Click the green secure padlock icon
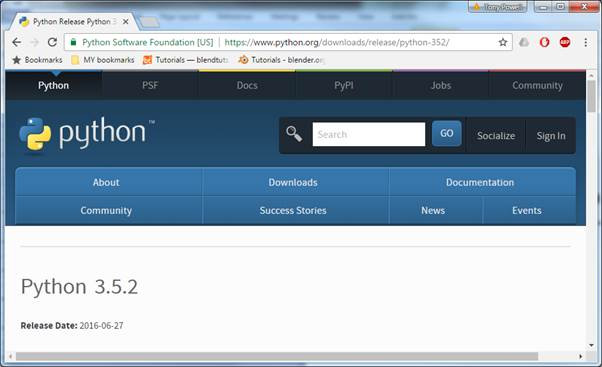 point(73,42)
